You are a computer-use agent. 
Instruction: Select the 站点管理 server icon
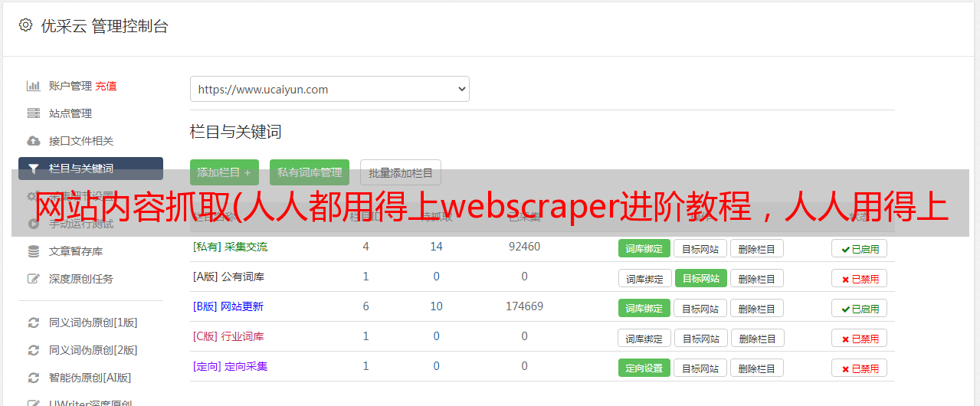pyautogui.click(x=33, y=113)
